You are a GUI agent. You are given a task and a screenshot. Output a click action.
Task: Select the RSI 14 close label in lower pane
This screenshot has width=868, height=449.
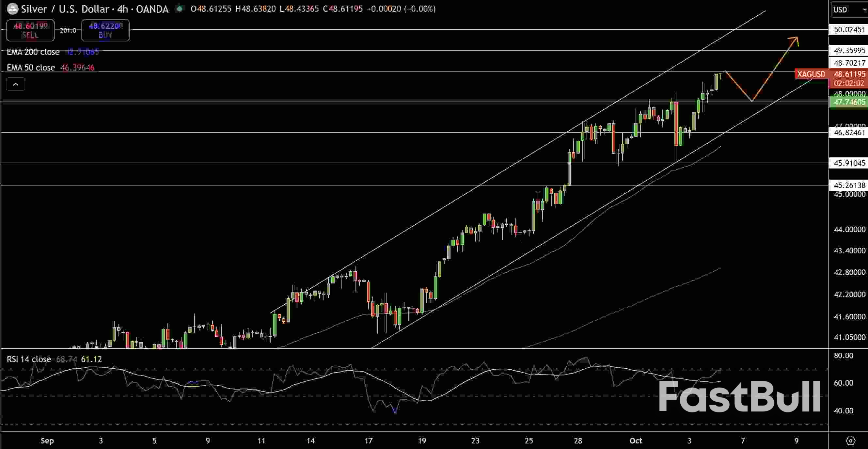tap(29, 359)
